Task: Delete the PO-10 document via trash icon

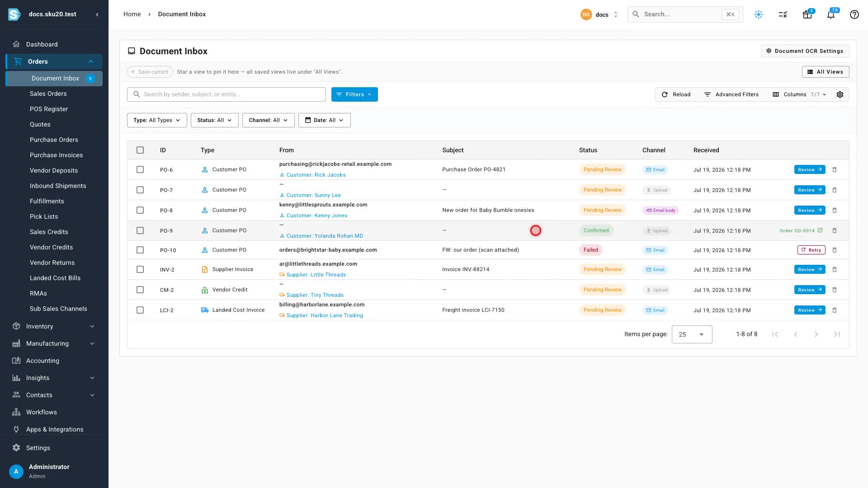Action: 835,250
